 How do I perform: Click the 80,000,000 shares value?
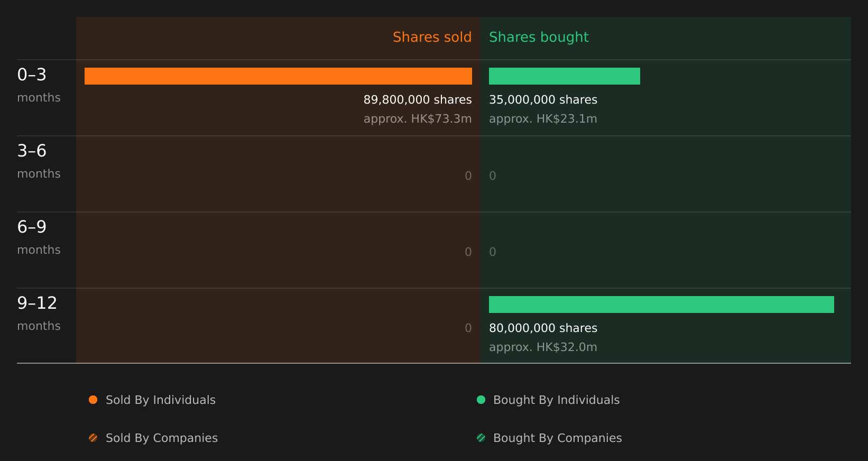click(543, 328)
